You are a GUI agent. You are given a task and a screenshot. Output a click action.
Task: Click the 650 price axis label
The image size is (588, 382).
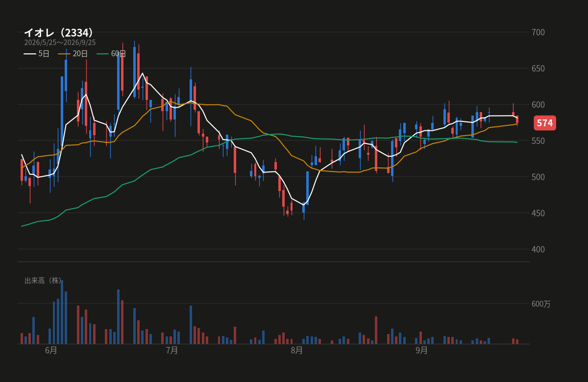[x=538, y=69]
